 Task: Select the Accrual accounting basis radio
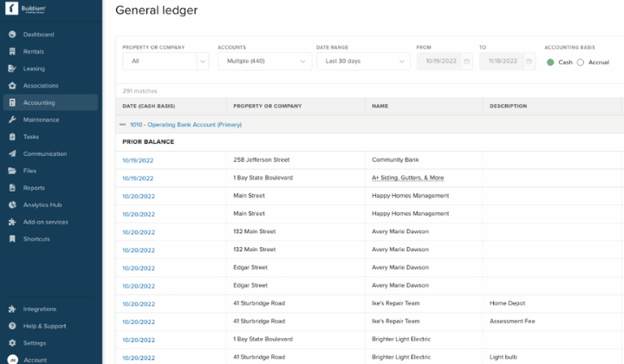pyautogui.click(x=581, y=62)
